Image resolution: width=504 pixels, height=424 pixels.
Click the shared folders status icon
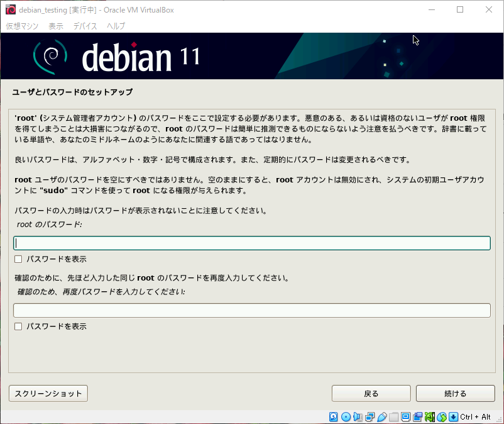[394, 417]
